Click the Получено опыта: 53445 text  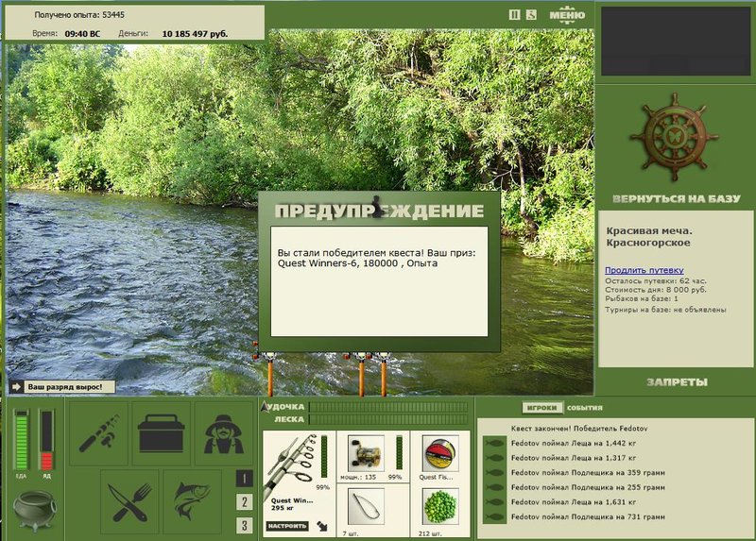79,15
